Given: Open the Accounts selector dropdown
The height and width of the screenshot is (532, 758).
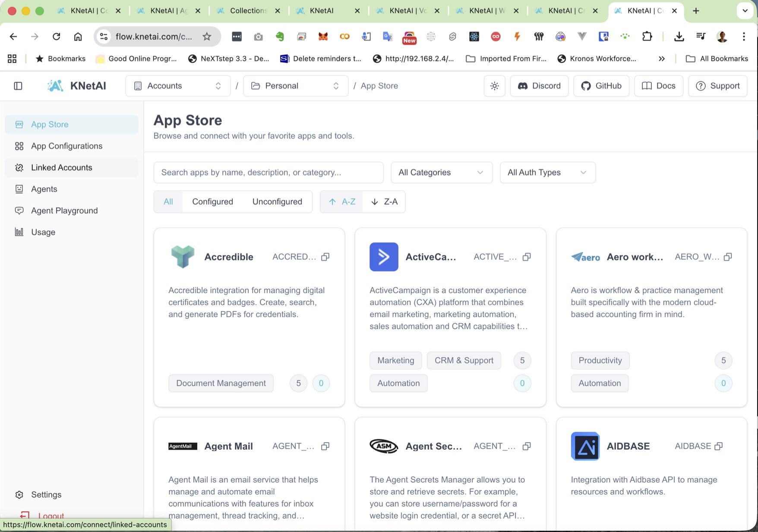Looking at the screenshot, I should click(x=178, y=86).
